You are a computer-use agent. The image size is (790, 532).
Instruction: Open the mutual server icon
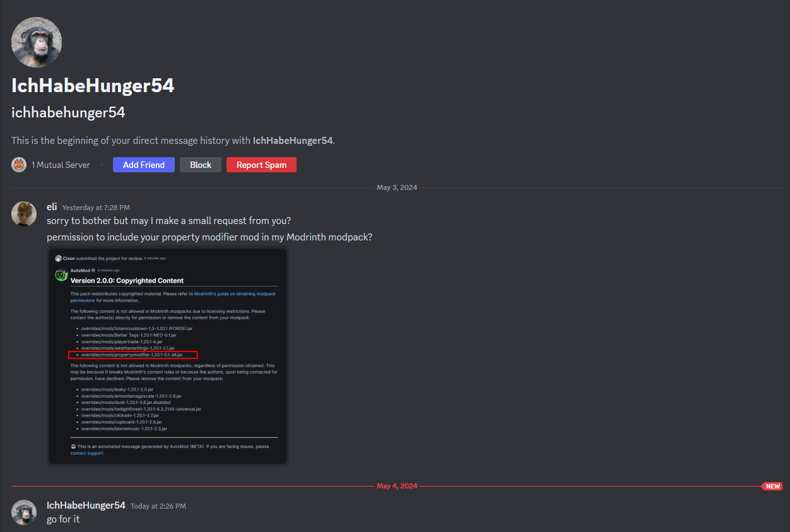point(19,165)
